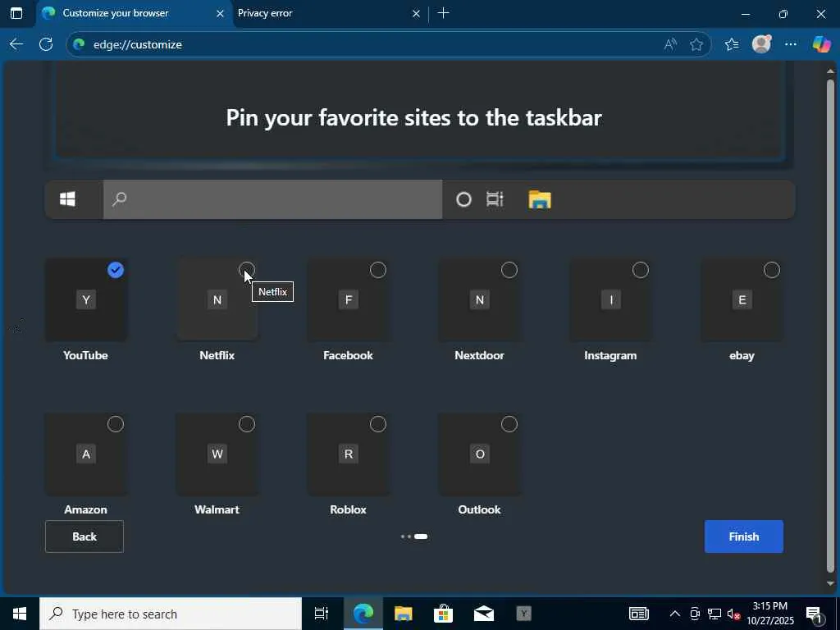Open Settings and more ellipsis menu
This screenshot has height=630, width=840.
click(791, 44)
